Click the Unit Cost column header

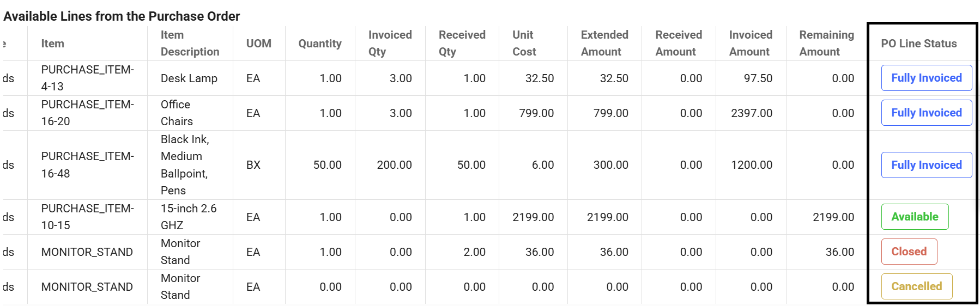tap(524, 44)
